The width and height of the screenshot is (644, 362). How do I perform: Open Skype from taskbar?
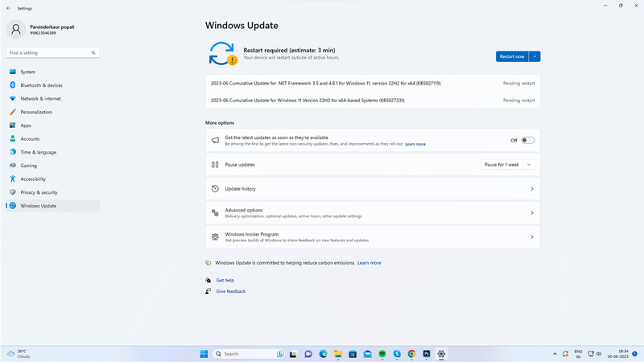pos(397,354)
